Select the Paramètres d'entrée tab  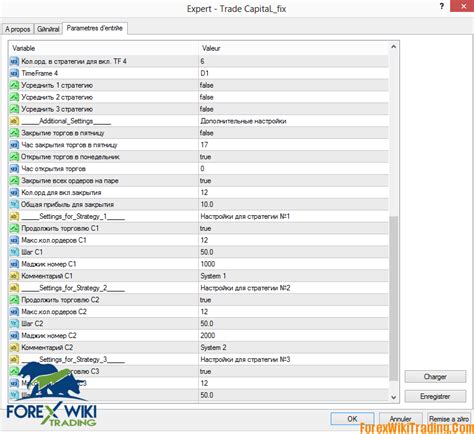(x=95, y=28)
